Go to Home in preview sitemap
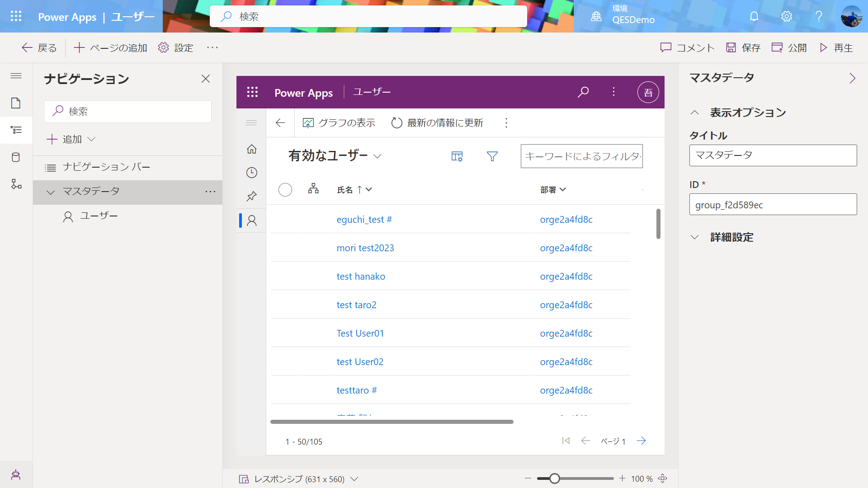Screen dimensions: 868x488 click(x=252, y=149)
